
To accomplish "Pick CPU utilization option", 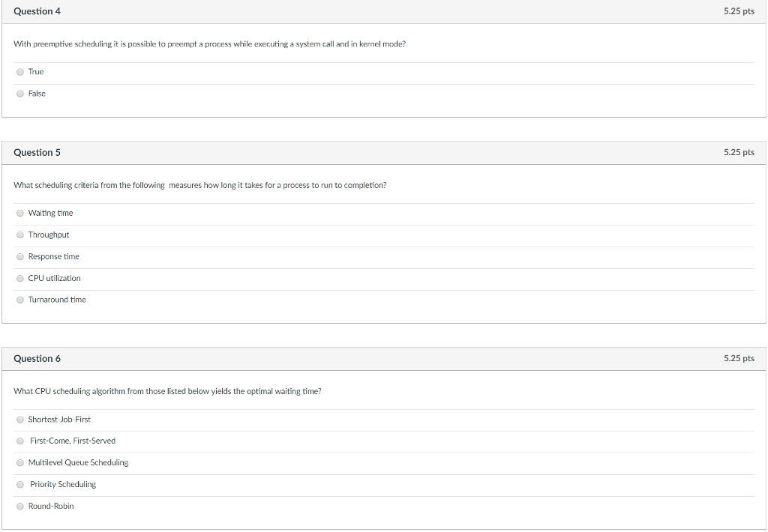I will tap(20, 279).
